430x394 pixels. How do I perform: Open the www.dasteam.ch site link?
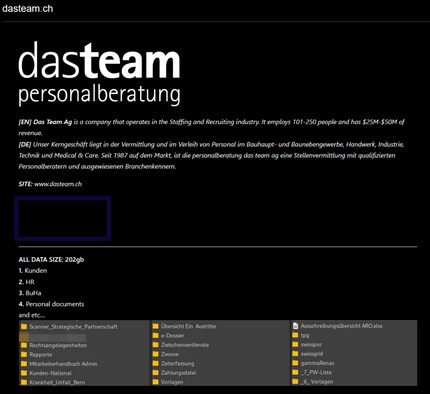click(58, 184)
